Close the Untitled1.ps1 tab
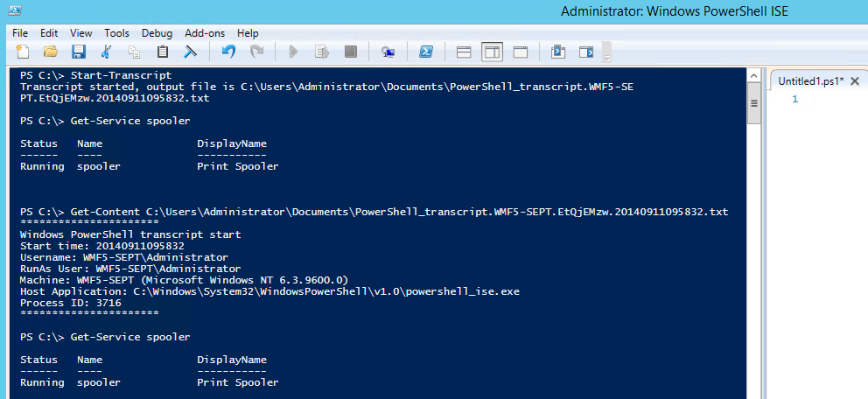This screenshot has width=868, height=399. click(856, 80)
